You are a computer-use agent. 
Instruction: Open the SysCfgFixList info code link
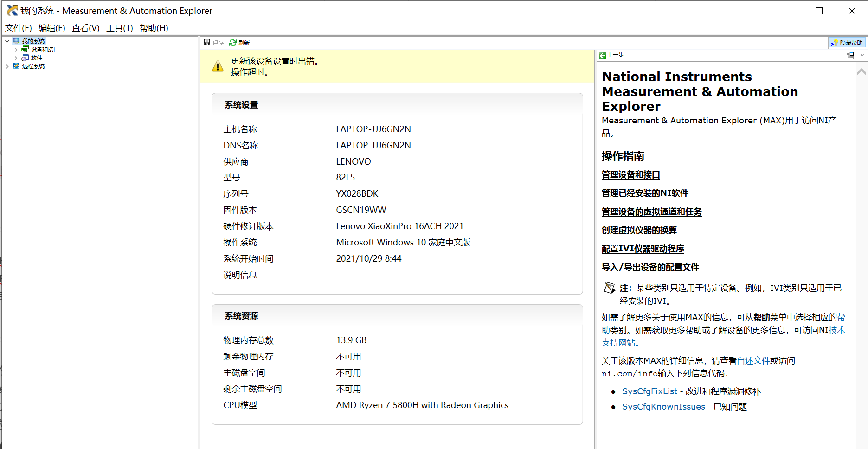click(649, 391)
